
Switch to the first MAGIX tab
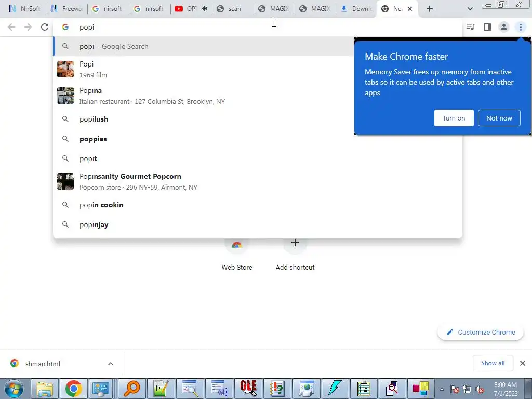pyautogui.click(x=273, y=9)
